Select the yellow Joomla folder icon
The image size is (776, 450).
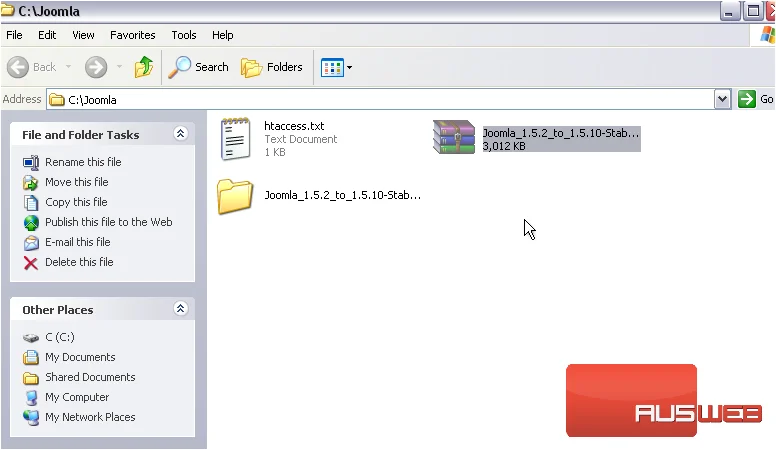235,196
